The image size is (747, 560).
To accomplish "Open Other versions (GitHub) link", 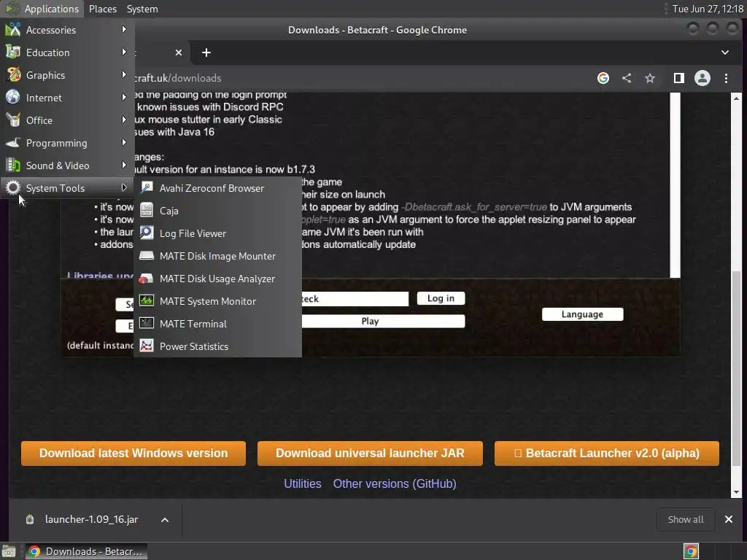I will point(395,484).
